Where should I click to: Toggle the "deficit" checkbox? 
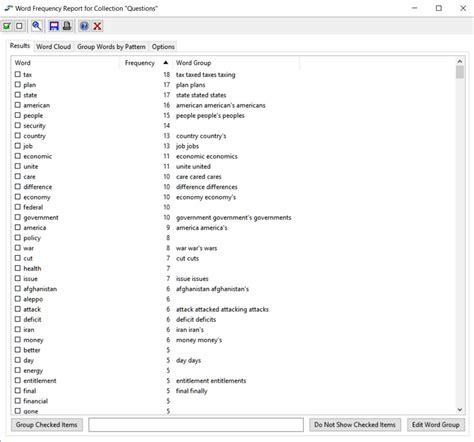(x=18, y=319)
